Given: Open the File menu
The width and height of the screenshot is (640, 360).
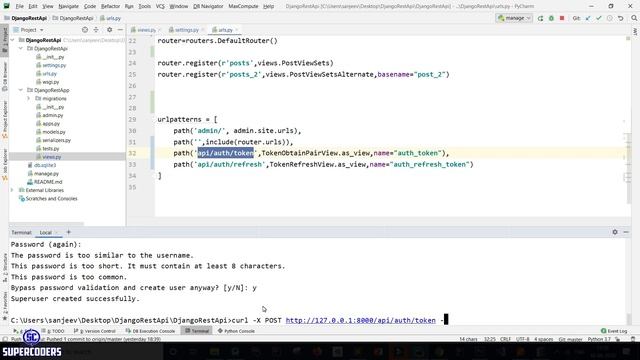Looking at the screenshot, I should pos(20,7).
